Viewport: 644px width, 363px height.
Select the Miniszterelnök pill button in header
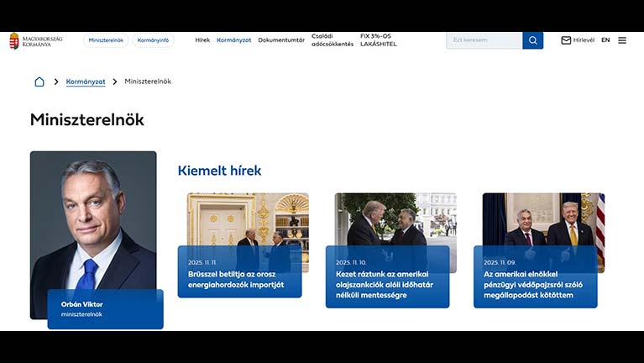(106, 40)
